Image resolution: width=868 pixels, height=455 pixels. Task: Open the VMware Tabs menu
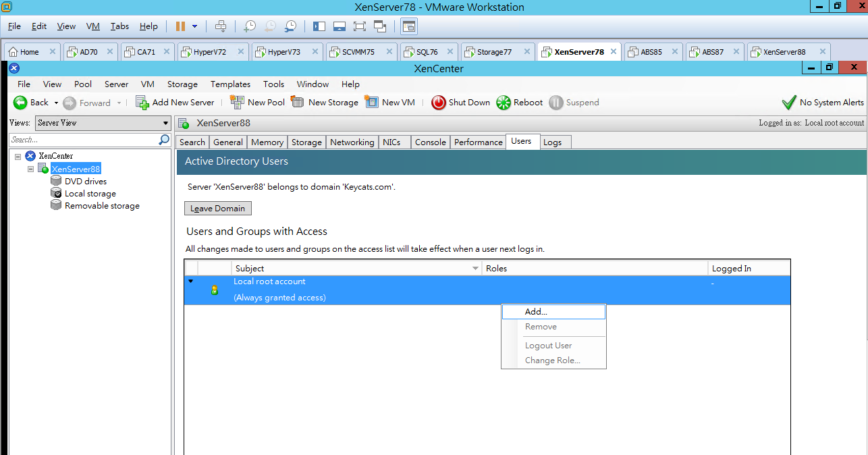(x=119, y=26)
